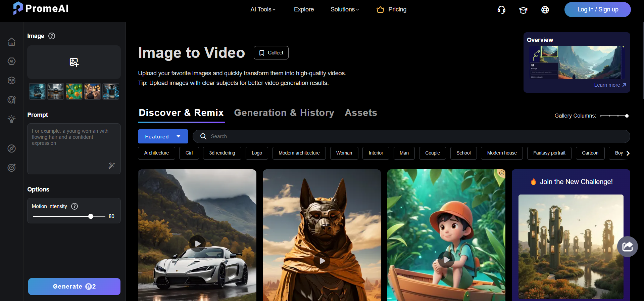Open the headset customer support icon

[x=501, y=10]
